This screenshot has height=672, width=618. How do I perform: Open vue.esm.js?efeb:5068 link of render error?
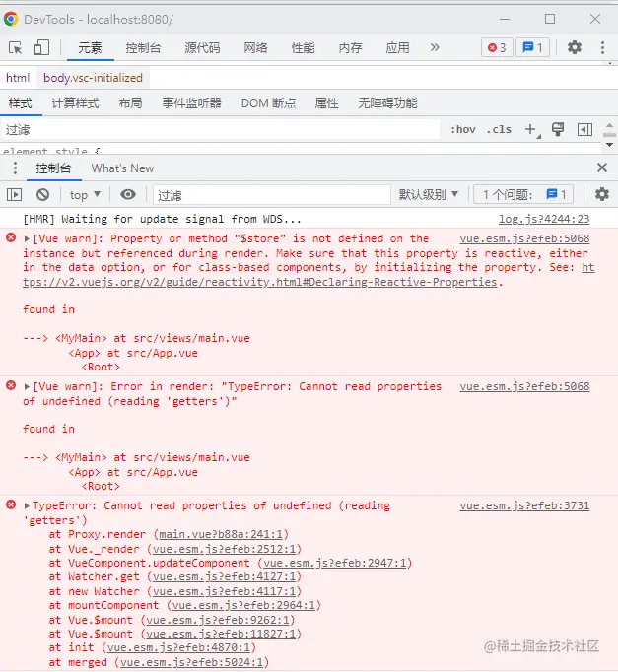(524, 386)
